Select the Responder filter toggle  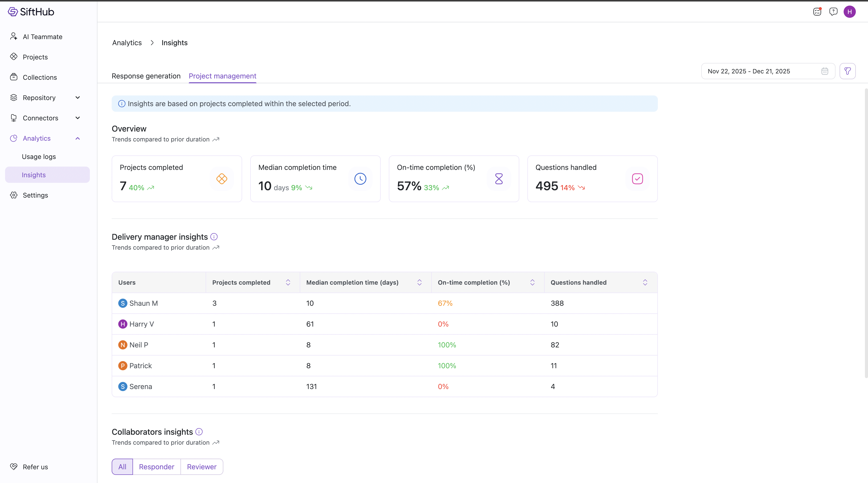click(x=156, y=467)
